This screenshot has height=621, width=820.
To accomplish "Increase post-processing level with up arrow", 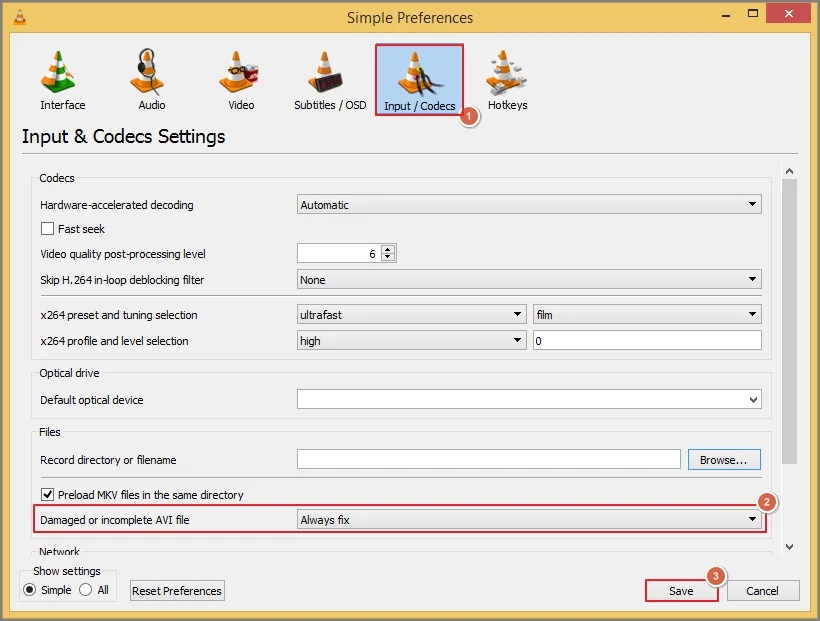I will [388, 249].
